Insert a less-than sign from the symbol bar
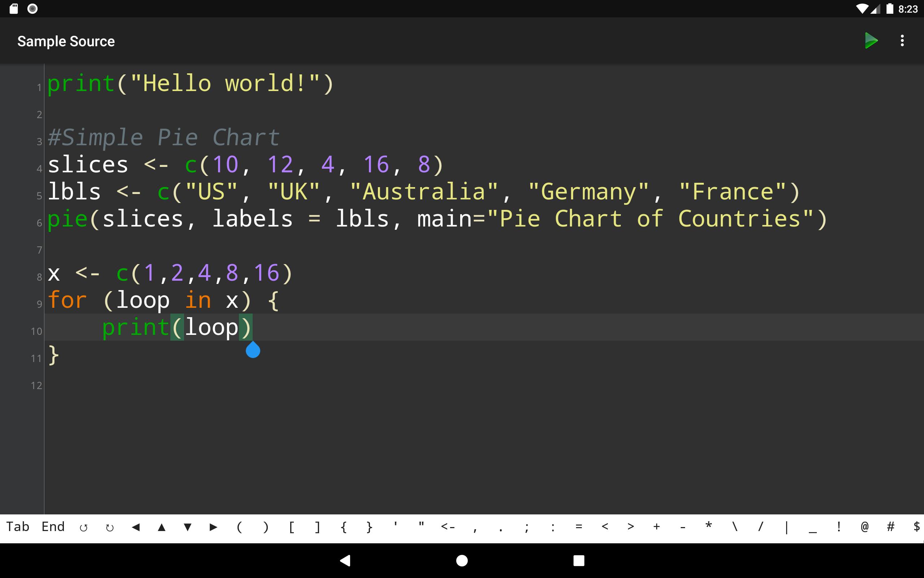The width and height of the screenshot is (924, 578). 605,527
